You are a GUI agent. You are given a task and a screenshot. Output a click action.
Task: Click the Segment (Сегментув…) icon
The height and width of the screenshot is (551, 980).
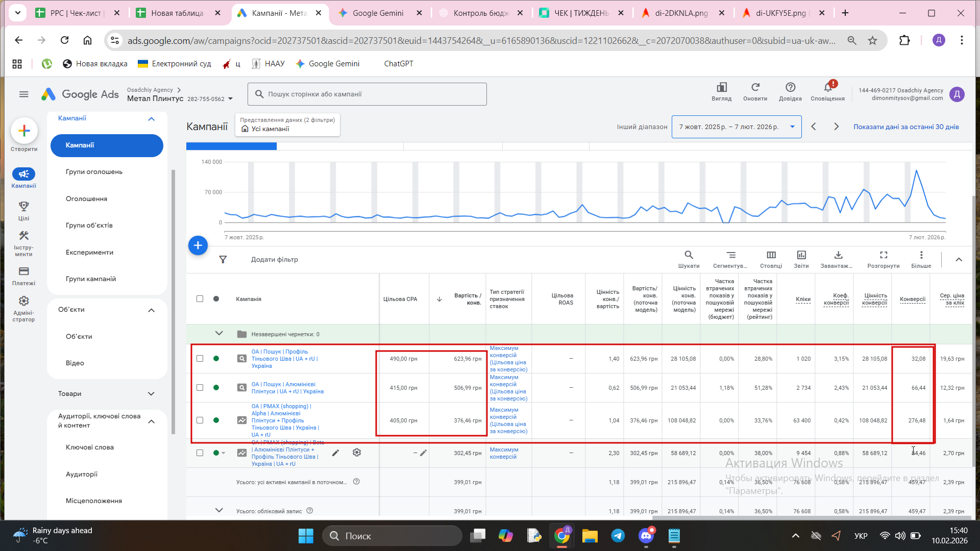pos(730,255)
